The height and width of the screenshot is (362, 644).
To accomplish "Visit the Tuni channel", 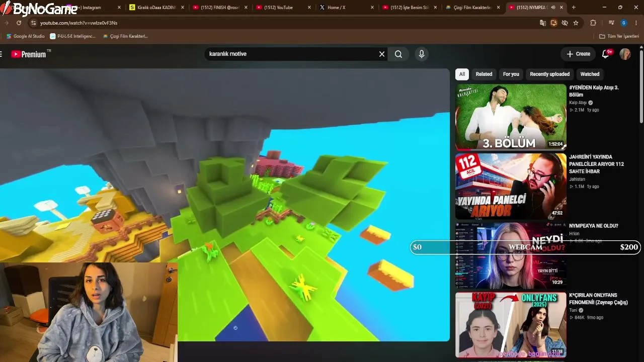I will (573, 310).
